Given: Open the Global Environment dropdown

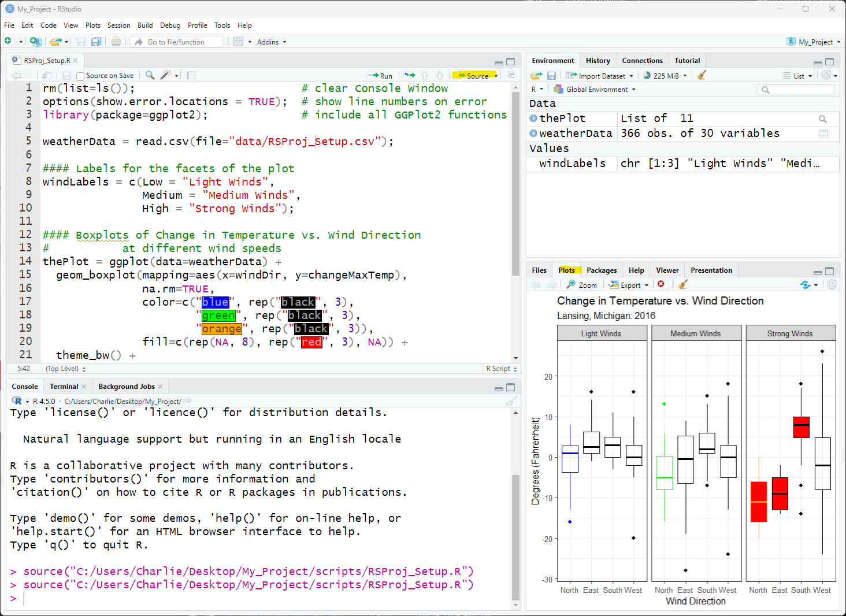Looking at the screenshot, I should (x=595, y=90).
